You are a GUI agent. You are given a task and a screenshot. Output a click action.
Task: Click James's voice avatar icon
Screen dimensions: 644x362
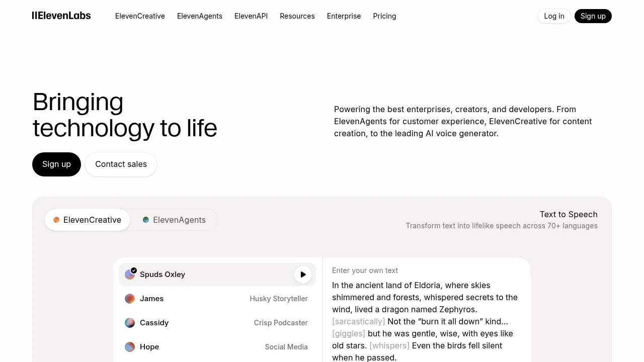pos(129,298)
